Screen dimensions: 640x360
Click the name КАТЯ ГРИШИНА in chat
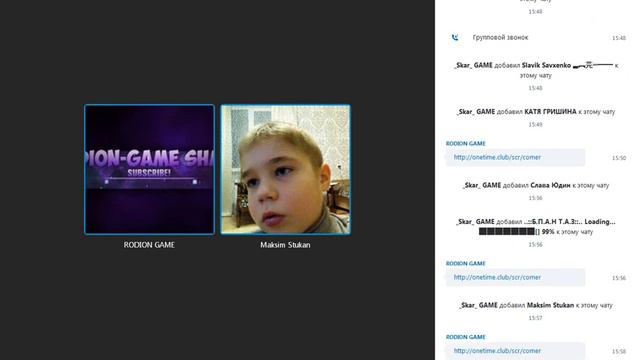click(x=550, y=111)
